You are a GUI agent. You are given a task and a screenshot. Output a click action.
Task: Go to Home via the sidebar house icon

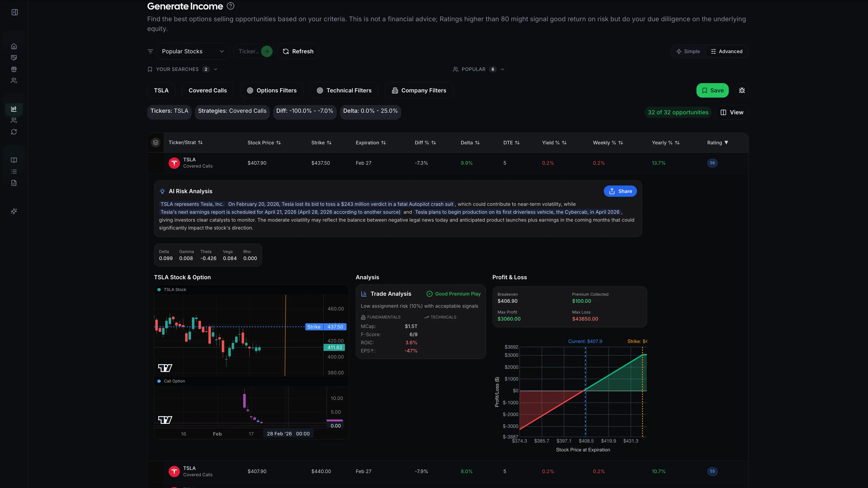[14, 46]
